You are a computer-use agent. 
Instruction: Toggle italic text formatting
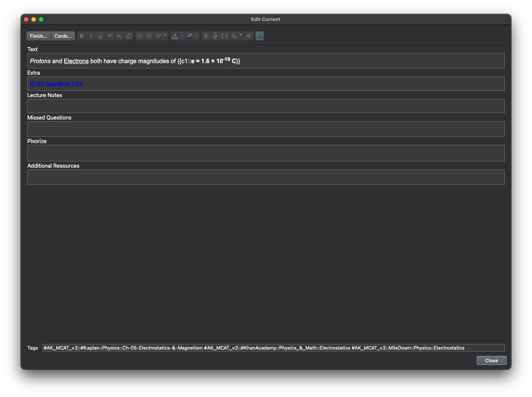(91, 36)
